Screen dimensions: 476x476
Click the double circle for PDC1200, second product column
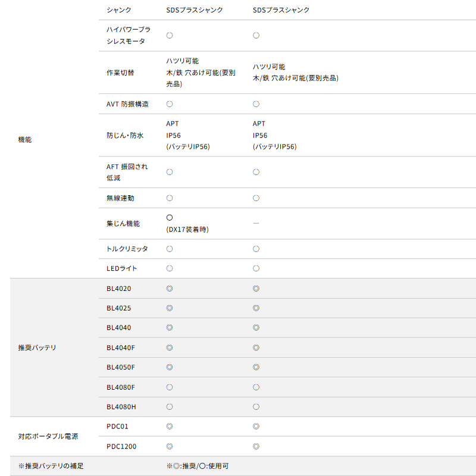[256, 446]
